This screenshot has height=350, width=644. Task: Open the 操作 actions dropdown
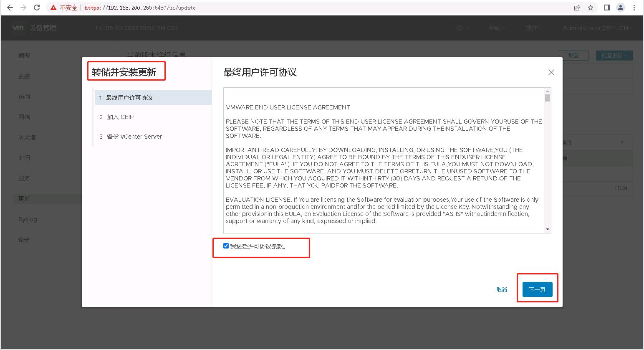(533, 28)
